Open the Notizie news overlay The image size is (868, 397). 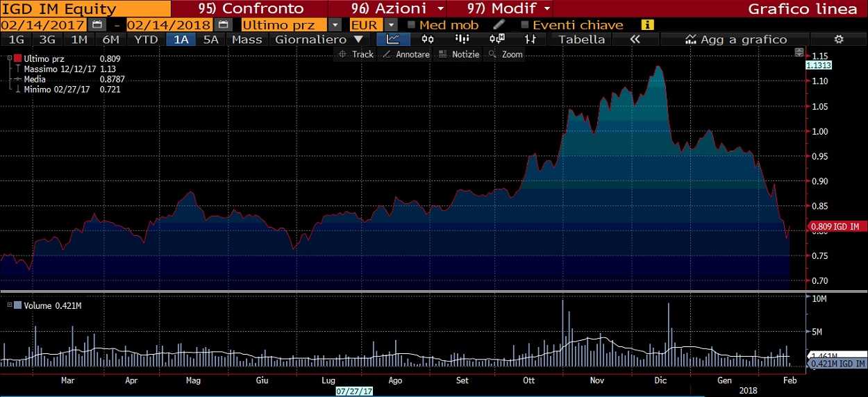pyautogui.click(x=459, y=54)
